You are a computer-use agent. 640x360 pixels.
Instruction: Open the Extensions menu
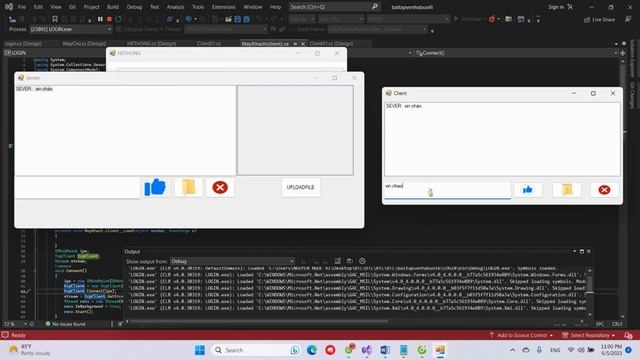point(224,7)
